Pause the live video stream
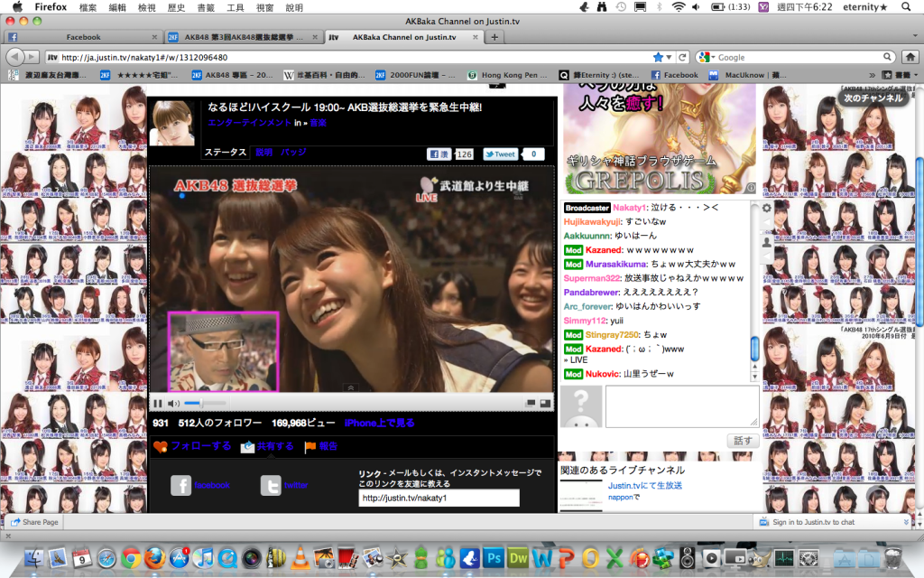This screenshot has height=578, width=924. (x=158, y=403)
